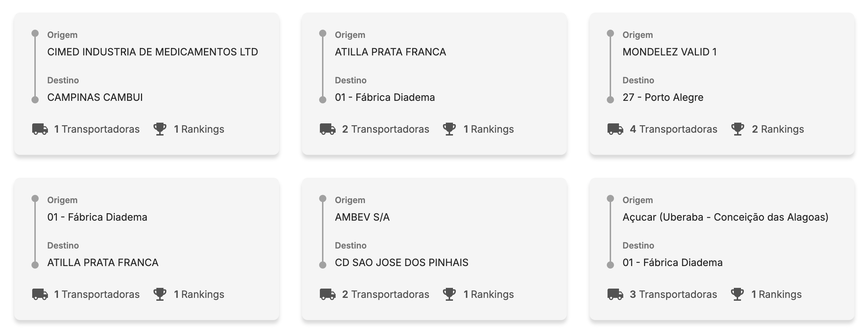This screenshot has width=868, height=334.
Task: Click the truck icon in the Açucar Uberaba card
Action: click(615, 294)
